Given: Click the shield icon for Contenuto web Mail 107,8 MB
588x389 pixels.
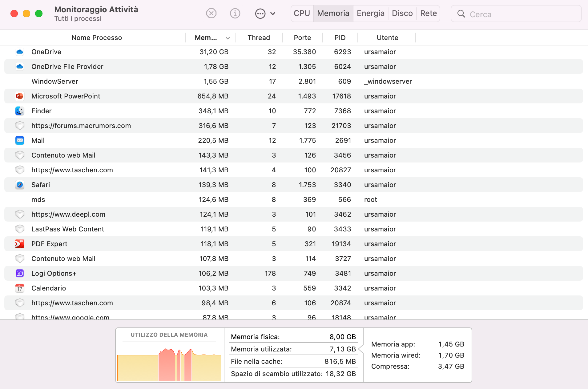Looking at the screenshot, I should coord(20,259).
